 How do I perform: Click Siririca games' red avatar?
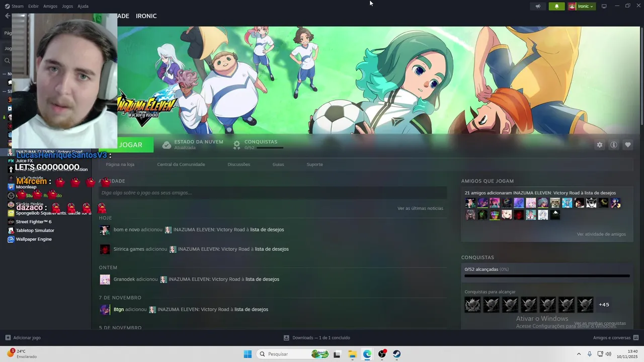tap(105, 249)
